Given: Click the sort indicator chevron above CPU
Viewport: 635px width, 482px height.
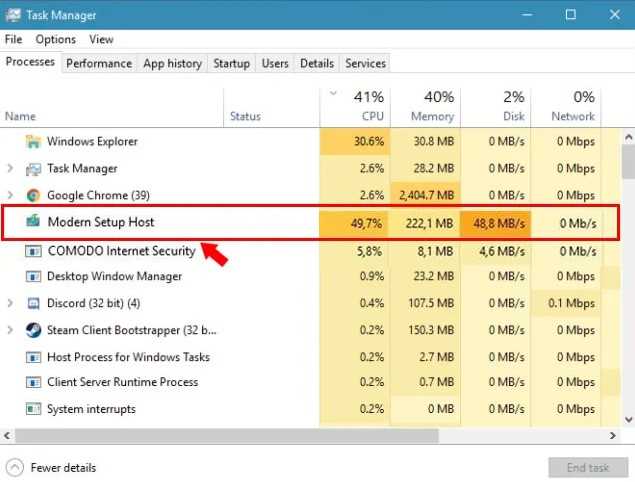Looking at the screenshot, I should (333, 94).
